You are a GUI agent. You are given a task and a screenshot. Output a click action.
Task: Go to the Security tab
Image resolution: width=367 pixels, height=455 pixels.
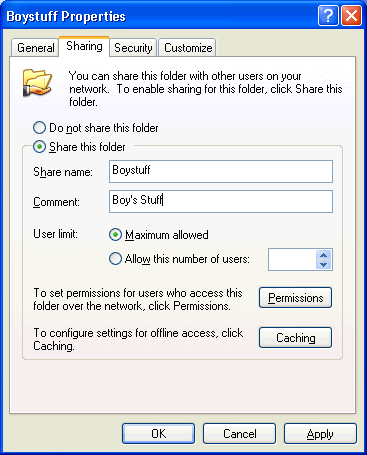[x=133, y=48]
